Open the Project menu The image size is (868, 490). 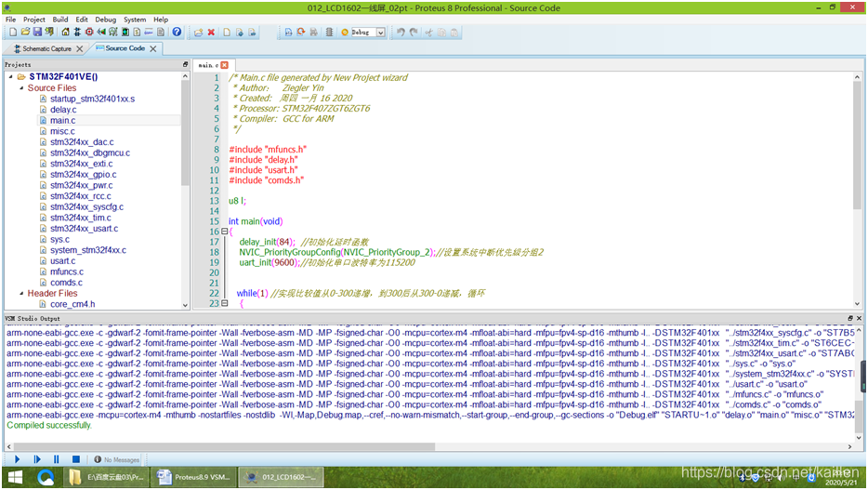point(34,20)
